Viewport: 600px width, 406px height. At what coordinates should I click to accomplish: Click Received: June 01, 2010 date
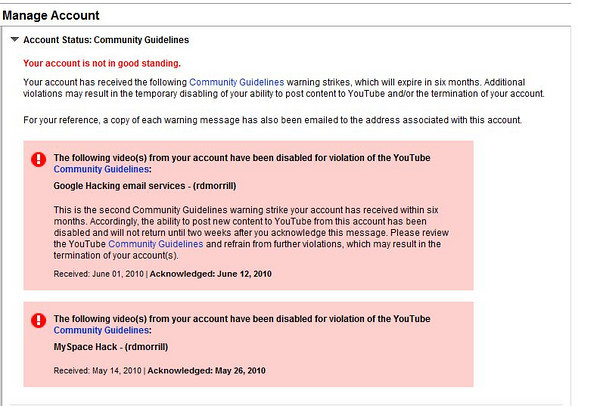tap(99, 274)
